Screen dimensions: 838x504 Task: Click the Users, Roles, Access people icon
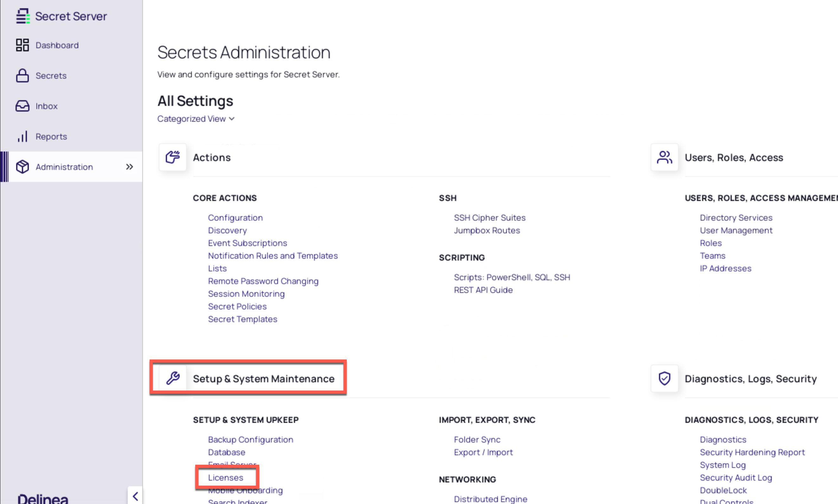664,157
